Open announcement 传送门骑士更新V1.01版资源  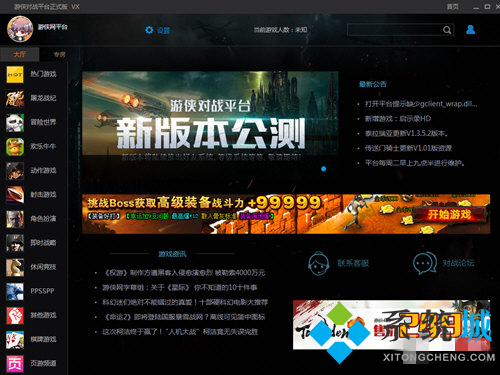tap(408, 148)
